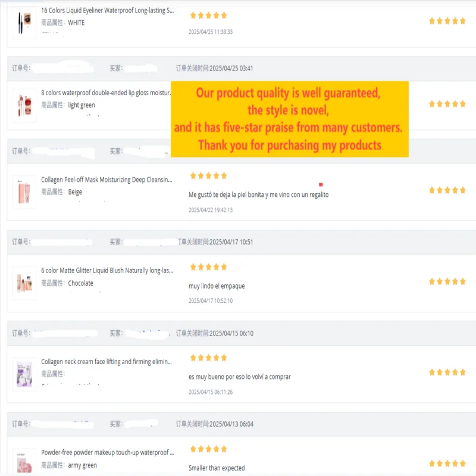The width and height of the screenshot is (476, 476).
Task: Open the Matte Glitter Liquid Blush thumbnail
Action: point(24,283)
